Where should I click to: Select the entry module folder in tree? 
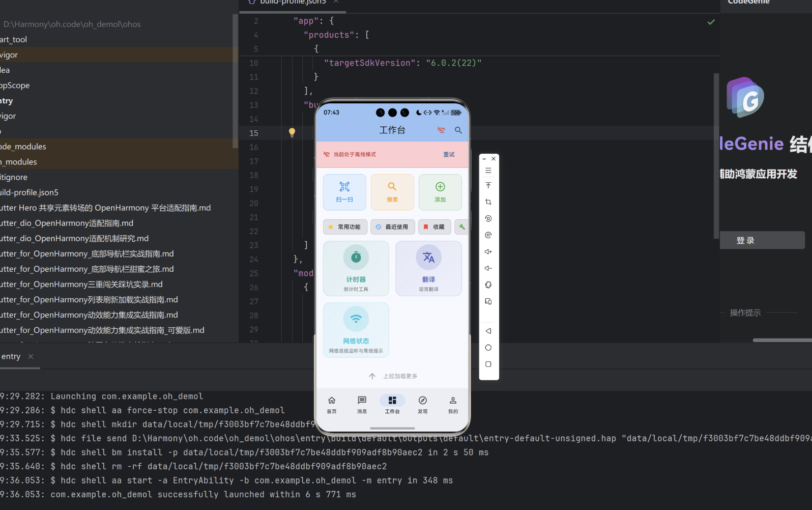point(7,101)
